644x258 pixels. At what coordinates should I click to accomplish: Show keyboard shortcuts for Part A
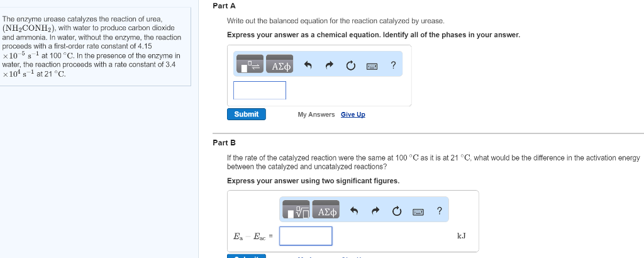(x=372, y=65)
